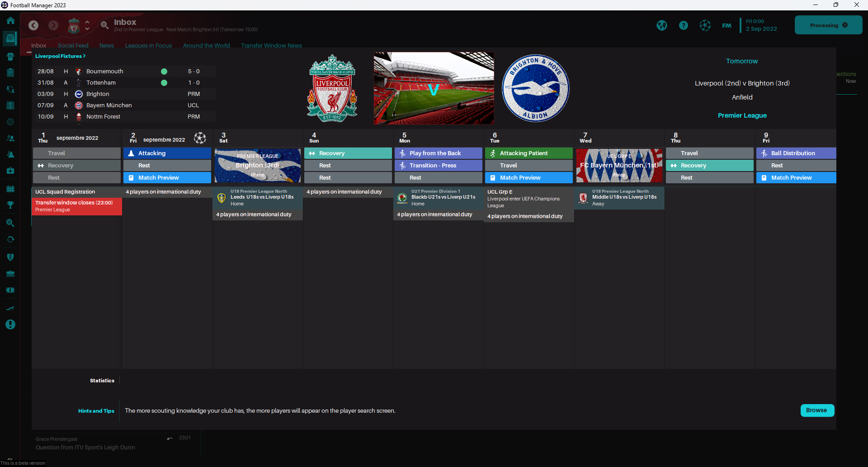Open the Champions League starball icon in header
This screenshot has width=868, height=467.
(705, 25)
